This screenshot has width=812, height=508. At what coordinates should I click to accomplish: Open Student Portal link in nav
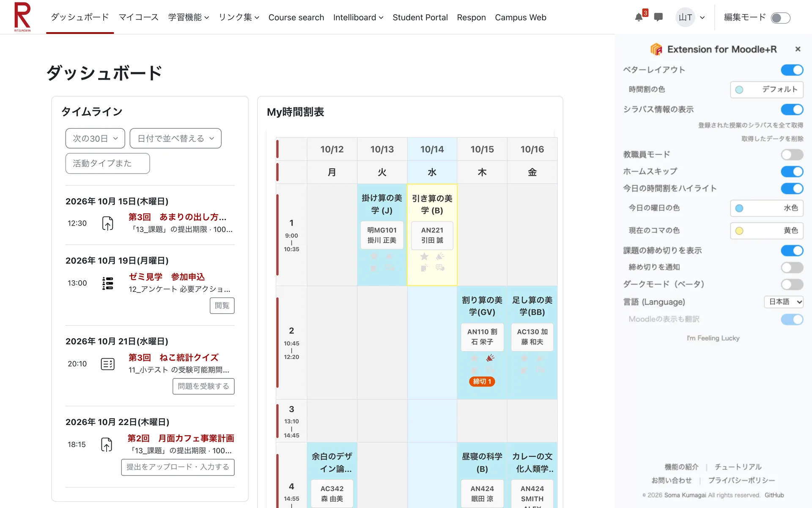click(420, 17)
